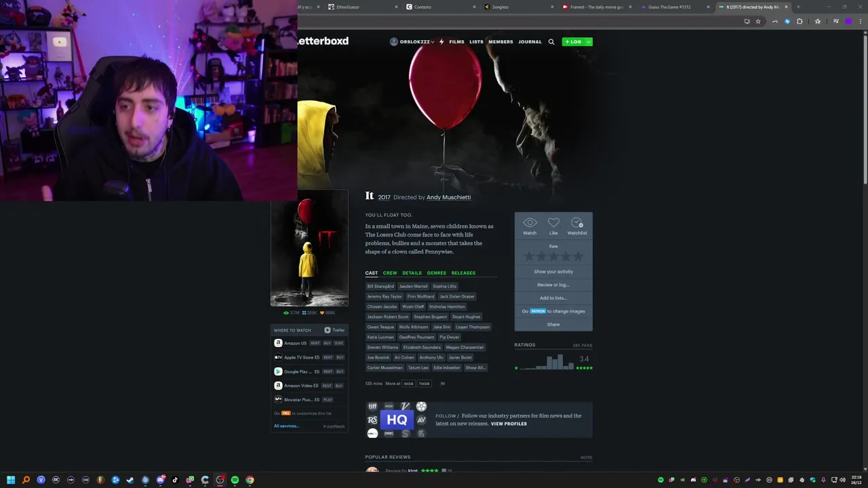Open cast member Sophia Lillis
The height and width of the screenshot is (488, 868).
[x=444, y=286]
